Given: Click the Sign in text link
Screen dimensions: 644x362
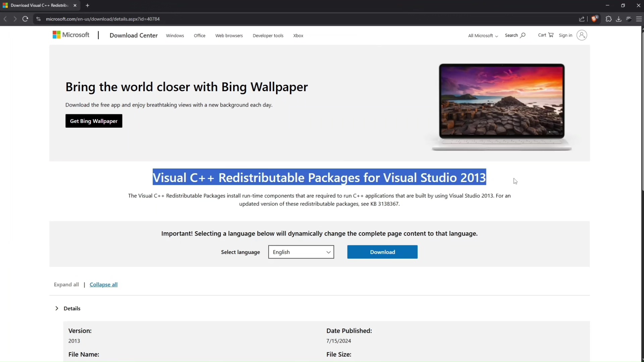Looking at the screenshot, I should coord(566,35).
